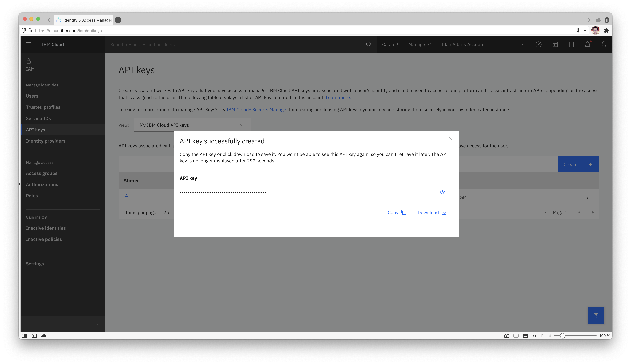Click the feedback chat button
The height and width of the screenshot is (364, 631).
click(x=596, y=315)
